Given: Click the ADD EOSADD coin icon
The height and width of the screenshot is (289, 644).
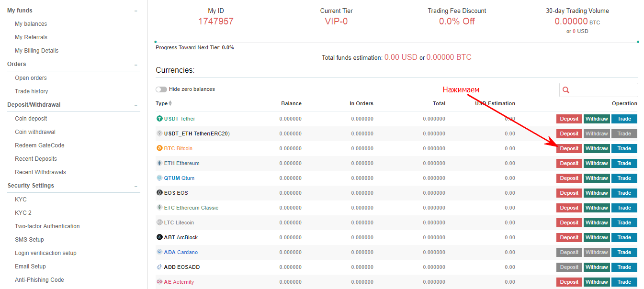Looking at the screenshot, I should 159,267.
